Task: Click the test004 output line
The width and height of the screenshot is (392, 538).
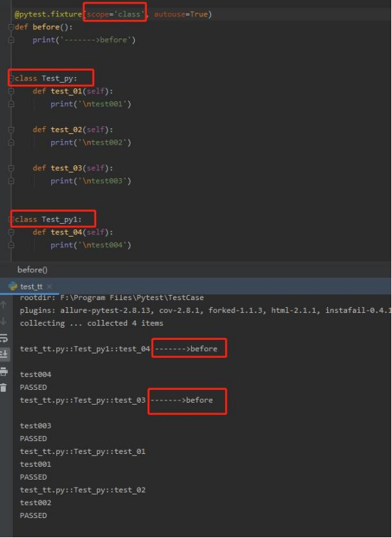Action: [x=36, y=374]
